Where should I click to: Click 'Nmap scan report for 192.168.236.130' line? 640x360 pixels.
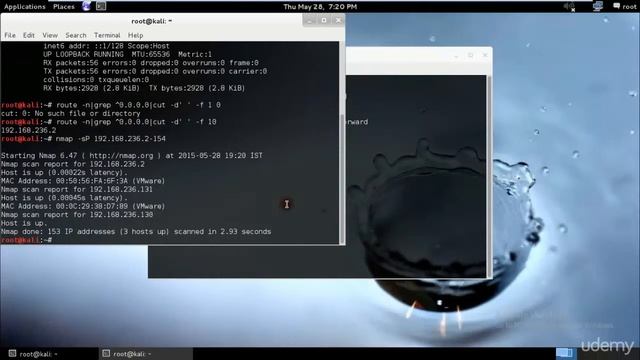pos(77,215)
